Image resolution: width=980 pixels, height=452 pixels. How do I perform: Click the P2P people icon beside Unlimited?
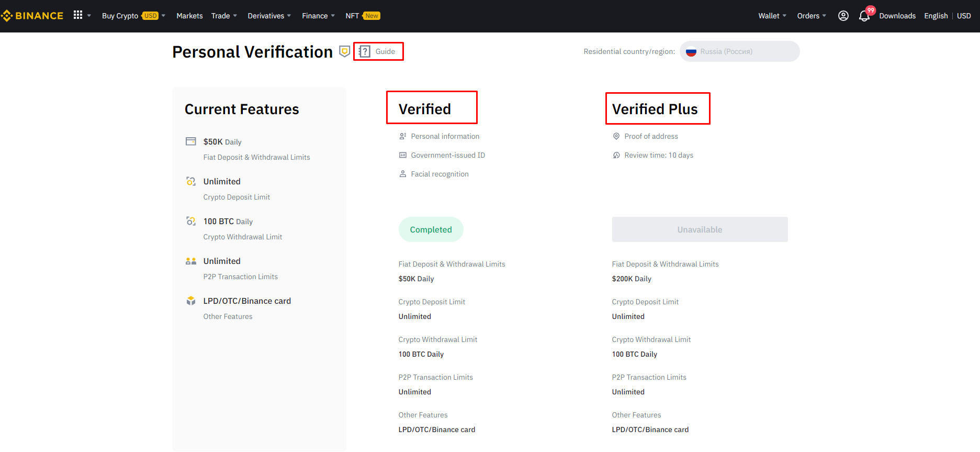191,261
